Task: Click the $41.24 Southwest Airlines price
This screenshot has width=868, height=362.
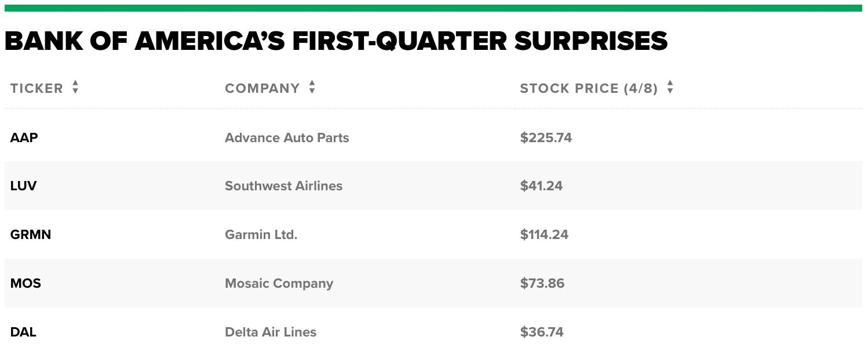Action: point(541,186)
